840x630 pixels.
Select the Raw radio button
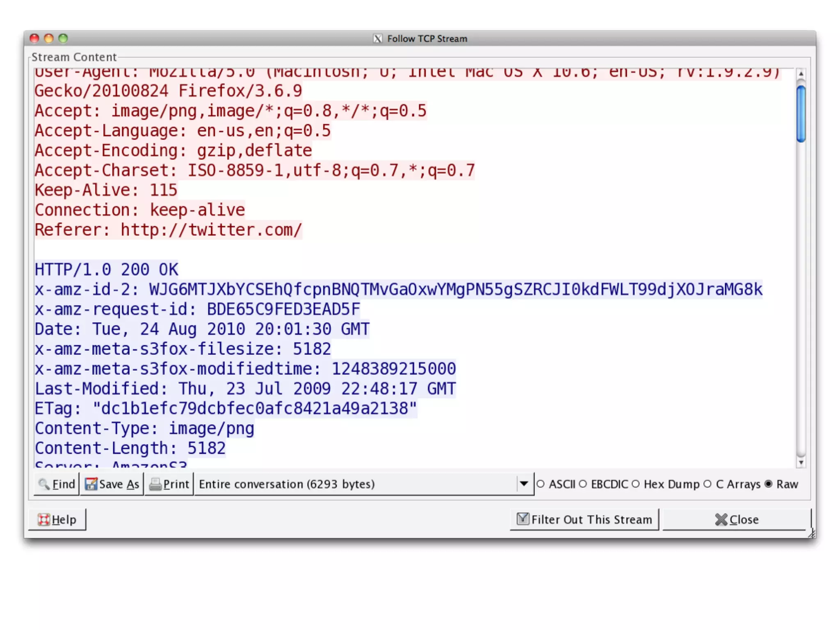[769, 484]
